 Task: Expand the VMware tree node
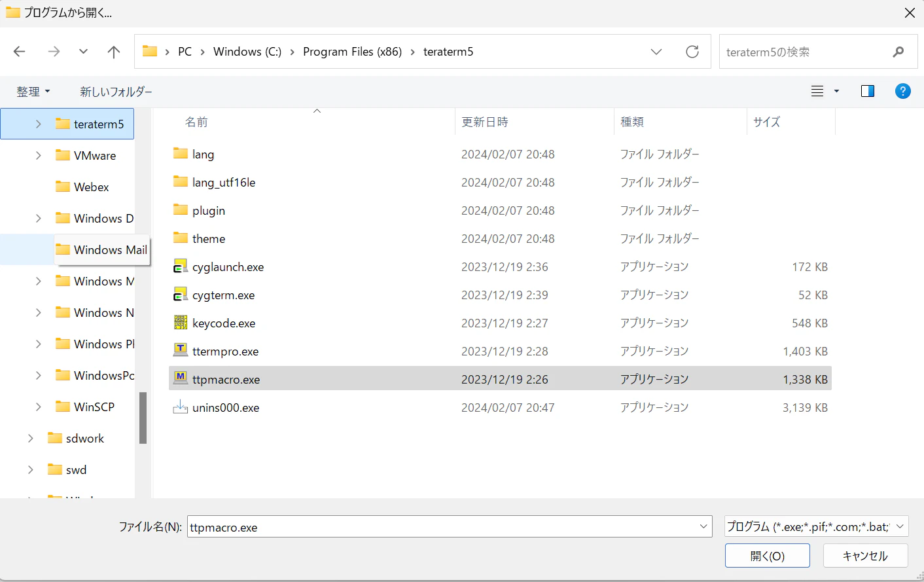[x=38, y=155]
